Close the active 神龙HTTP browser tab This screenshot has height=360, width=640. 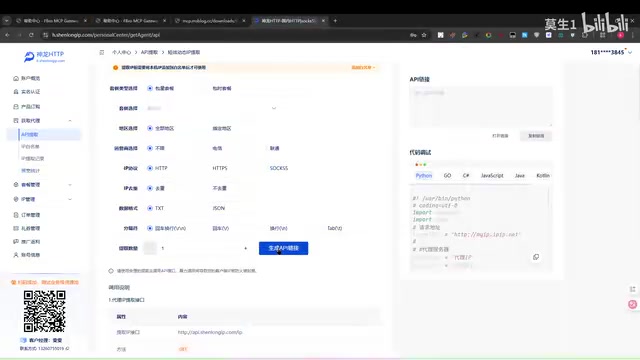click(323, 20)
